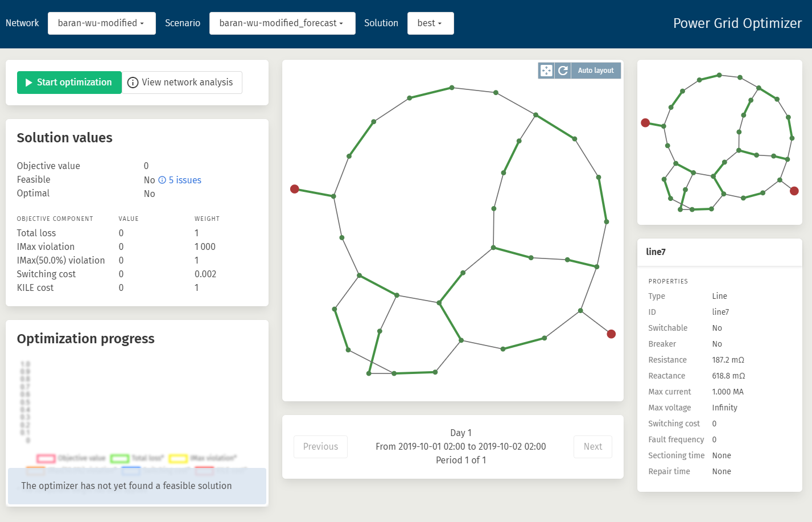
Task: Select the red node on the main graph
Action: [295, 188]
